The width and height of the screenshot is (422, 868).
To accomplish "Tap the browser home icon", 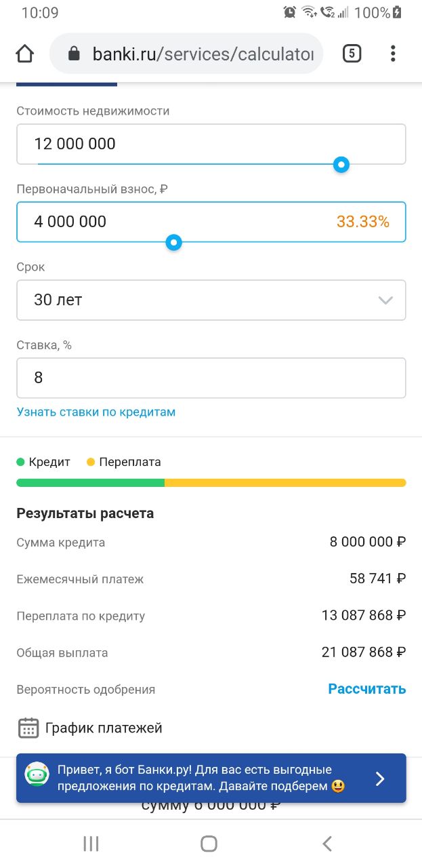I will pos(25,54).
